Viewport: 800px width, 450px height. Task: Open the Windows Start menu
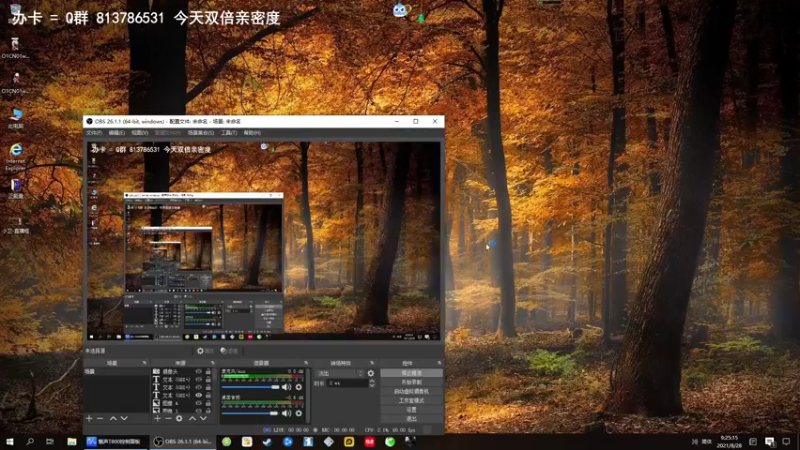(9, 442)
